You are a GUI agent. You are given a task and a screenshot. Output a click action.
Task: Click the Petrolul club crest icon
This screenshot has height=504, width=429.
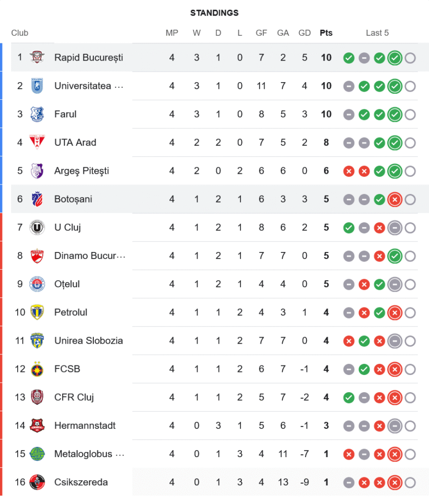point(37,312)
